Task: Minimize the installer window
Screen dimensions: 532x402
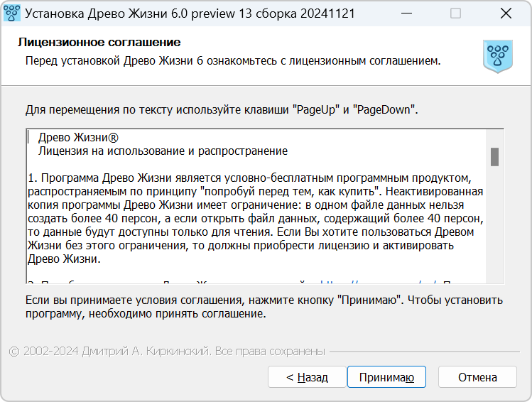Action: click(406, 13)
